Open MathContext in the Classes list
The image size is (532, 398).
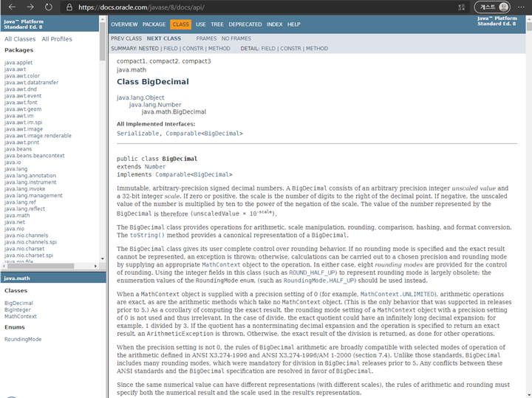pos(21,316)
